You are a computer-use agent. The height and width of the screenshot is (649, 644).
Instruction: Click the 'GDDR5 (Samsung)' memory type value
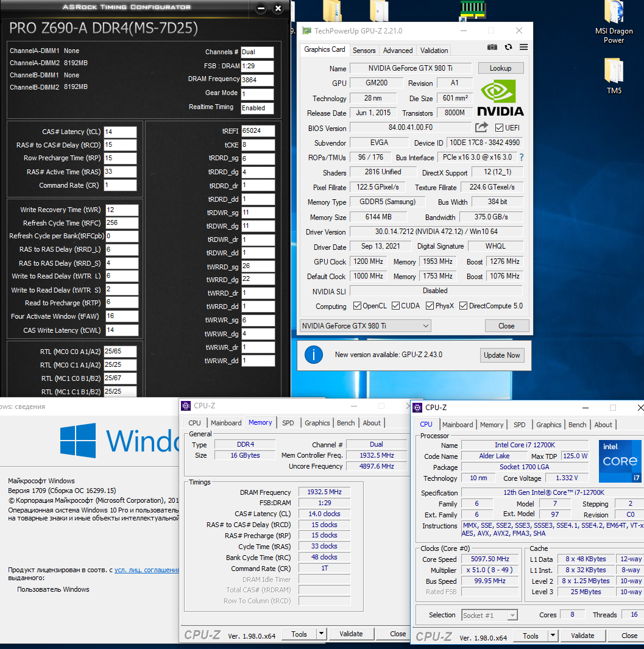click(x=388, y=202)
